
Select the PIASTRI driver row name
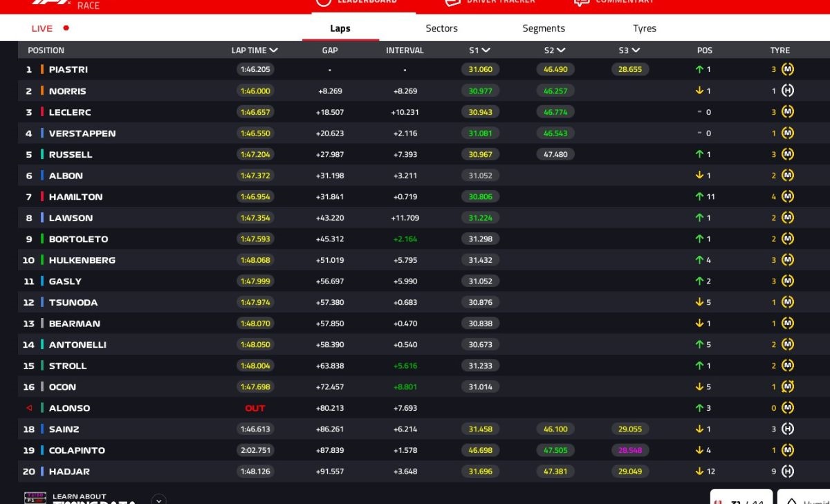click(68, 69)
